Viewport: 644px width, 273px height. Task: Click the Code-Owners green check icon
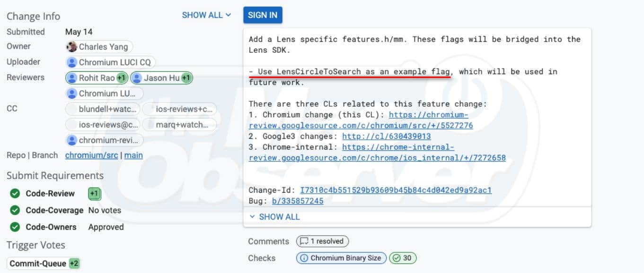[x=15, y=227]
